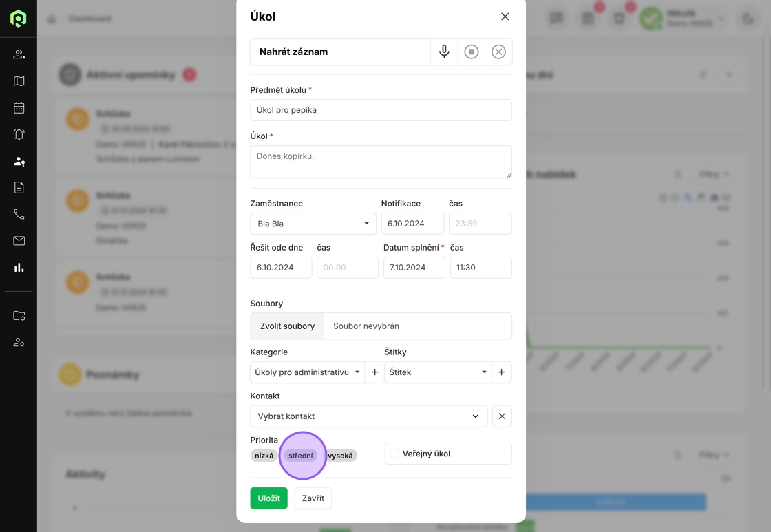
Task: Click the Notifikace time field 23:59
Action: coord(480,224)
